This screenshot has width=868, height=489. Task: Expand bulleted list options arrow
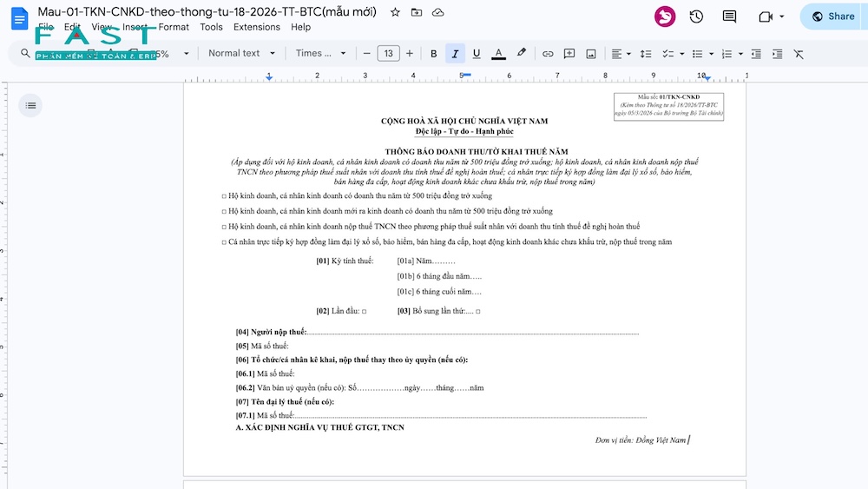(x=712, y=54)
